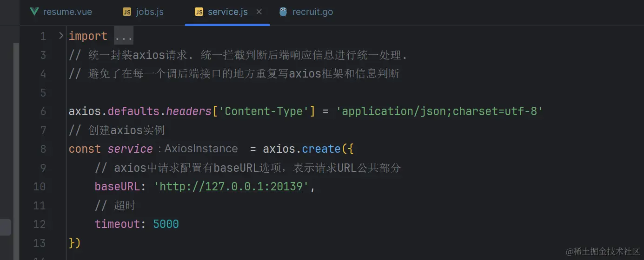Image resolution: width=644 pixels, height=260 pixels.
Task: Click the JS icon on jobs.js tab
Action: [x=127, y=12]
